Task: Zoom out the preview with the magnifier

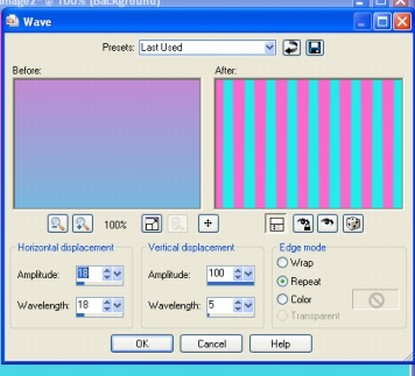Action: tap(58, 223)
